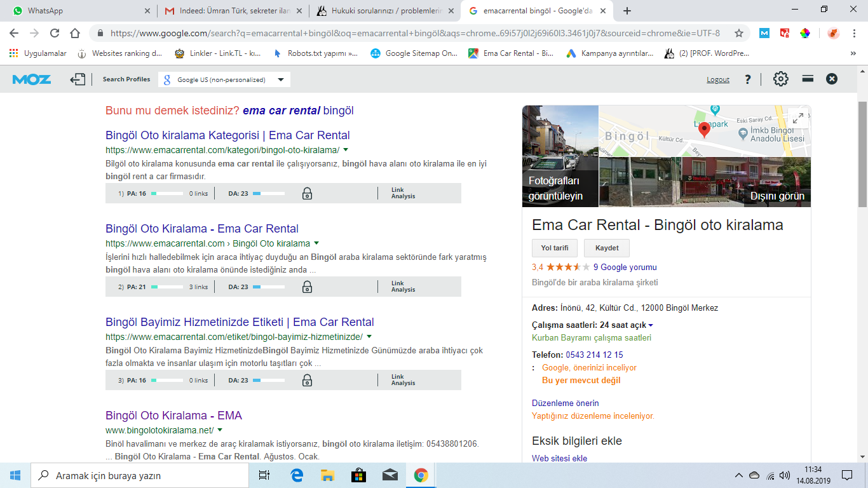The width and height of the screenshot is (868, 488).
Task: Launch Microsoft Edge from the taskbar
Action: click(296, 475)
